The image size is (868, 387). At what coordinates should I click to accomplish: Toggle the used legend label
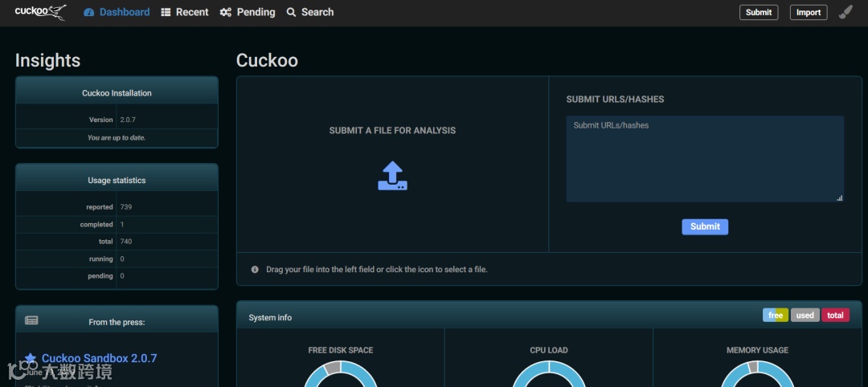[x=805, y=315]
